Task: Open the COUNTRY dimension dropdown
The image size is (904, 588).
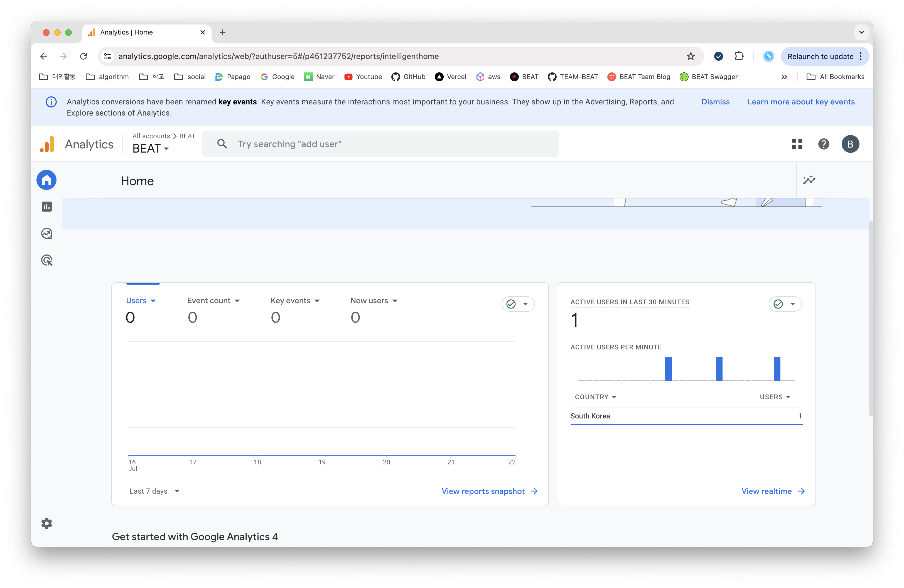Action: (595, 397)
